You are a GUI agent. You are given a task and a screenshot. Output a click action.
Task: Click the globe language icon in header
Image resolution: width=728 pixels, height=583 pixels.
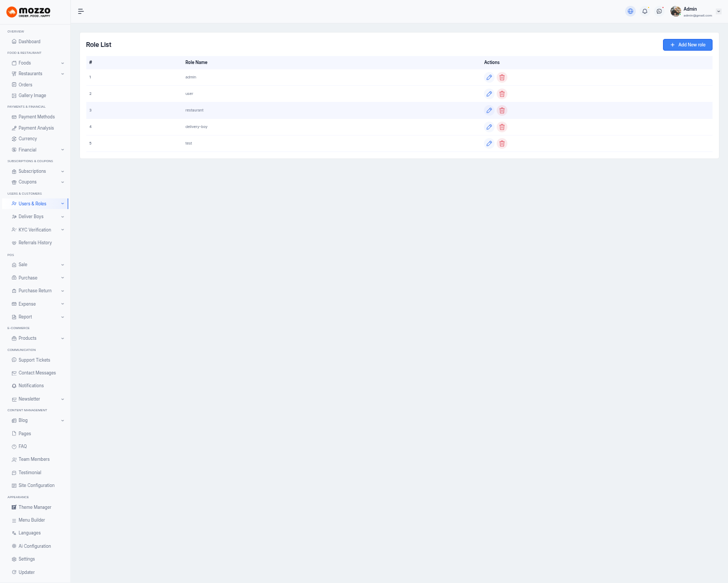click(x=630, y=11)
